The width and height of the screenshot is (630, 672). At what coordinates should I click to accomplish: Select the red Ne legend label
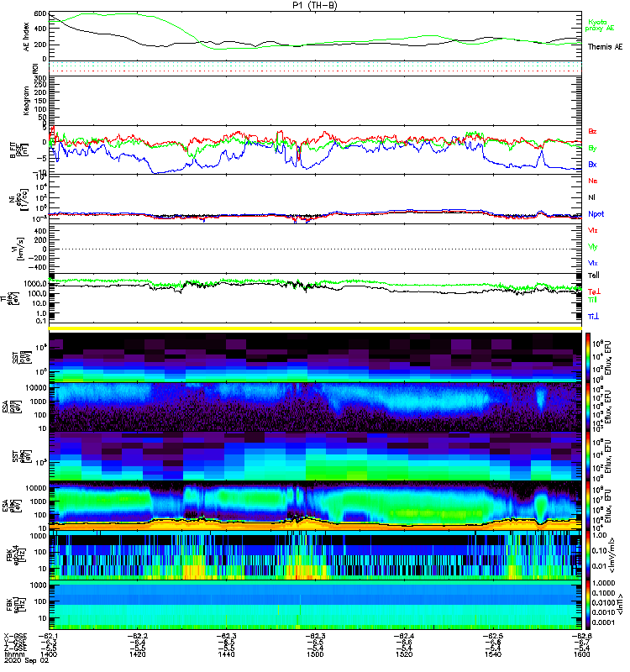[x=593, y=181]
